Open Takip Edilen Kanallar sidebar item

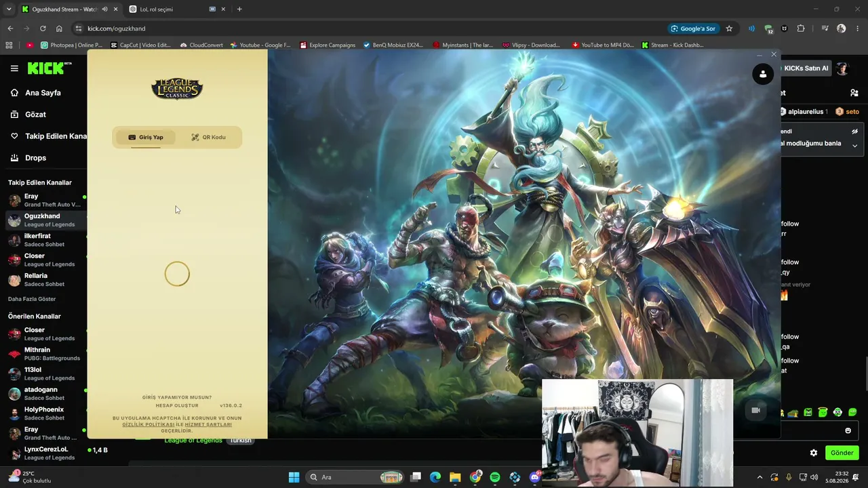[x=47, y=136]
